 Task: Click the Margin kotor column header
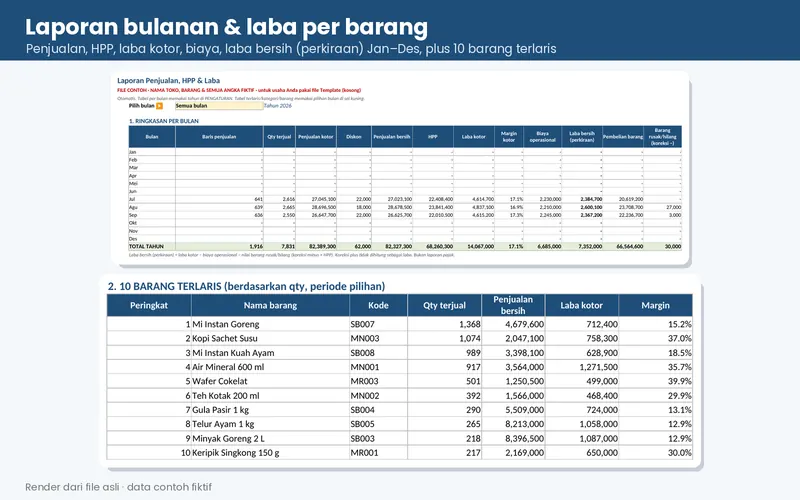[x=509, y=137]
